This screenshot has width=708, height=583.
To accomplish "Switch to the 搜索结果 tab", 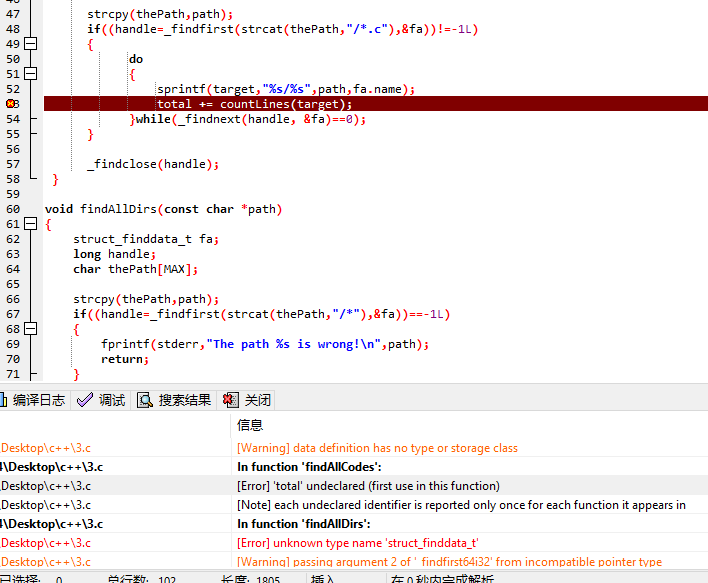I will [x=184, y=400].
